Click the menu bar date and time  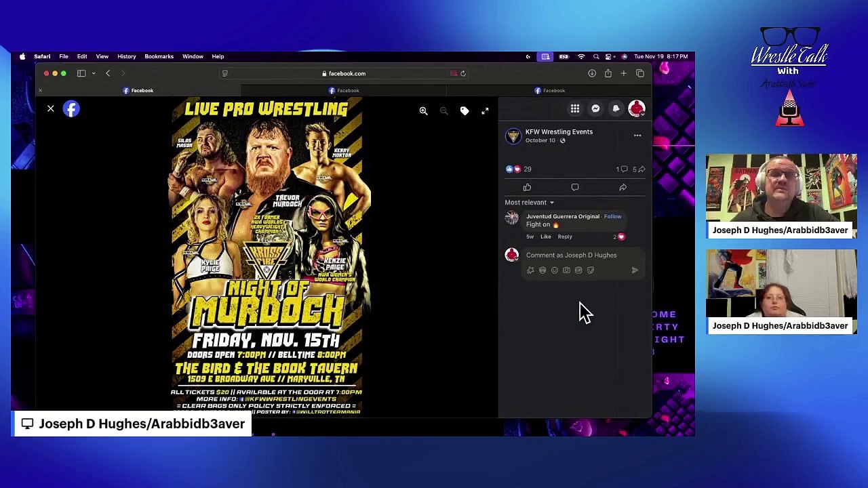coord(661,56)
